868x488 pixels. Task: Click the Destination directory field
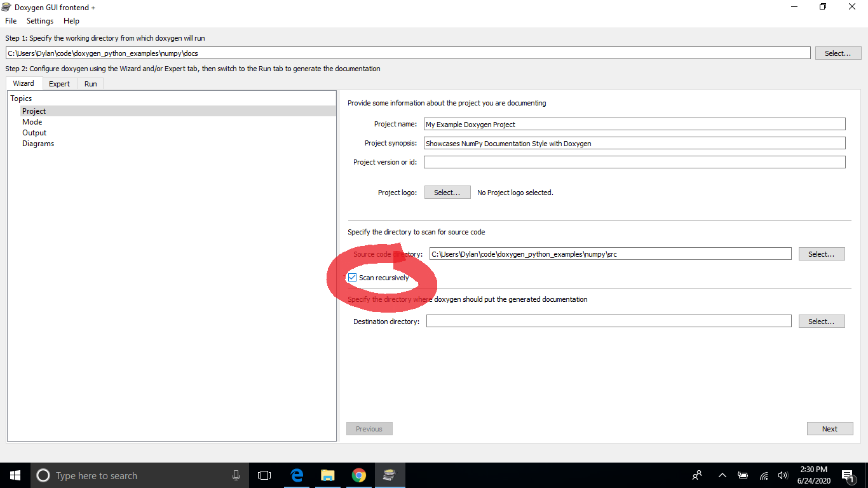(609, 322)
